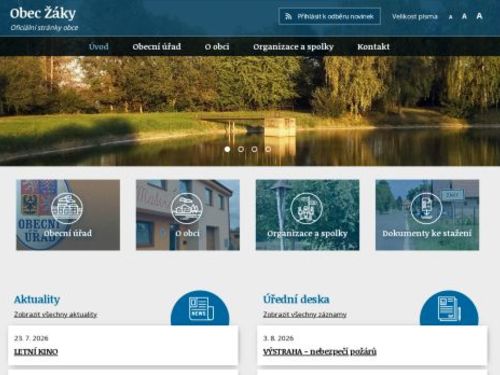Open the Obecní úřad menu item
Screen dimensions: 500x375
coord(157,47)
